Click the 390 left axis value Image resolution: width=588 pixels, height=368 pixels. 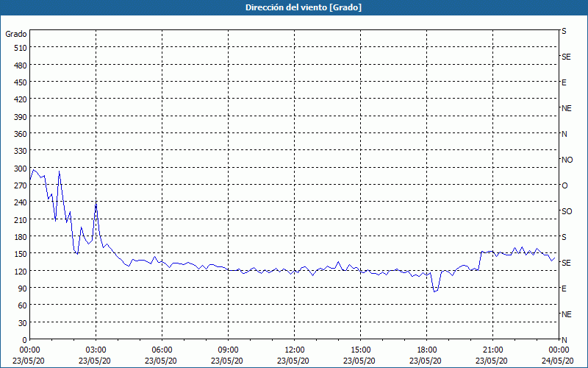pos(21,117)
